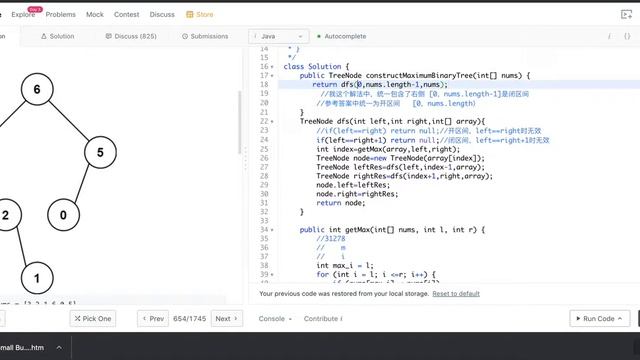Click the braces format code icon
This screenshot has height=360, width=640.
(627, 36)
